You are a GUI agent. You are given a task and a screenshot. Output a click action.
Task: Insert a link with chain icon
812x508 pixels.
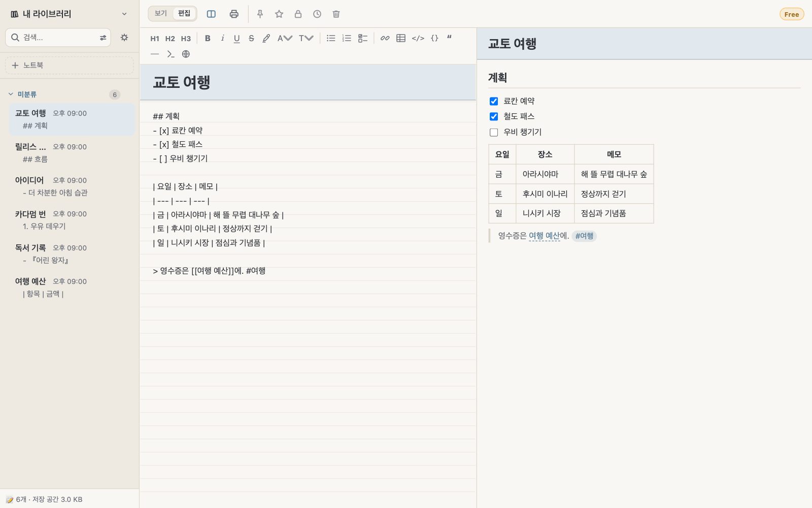pyautogui.click(x=385, y=38)
